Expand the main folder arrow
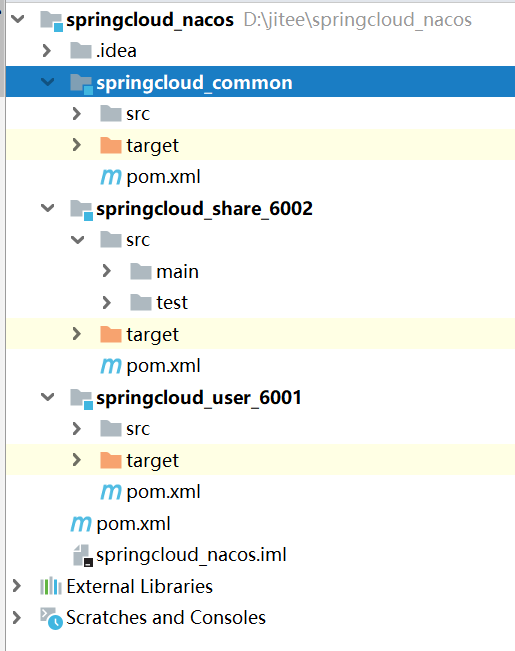The height and width of the screenshot is (651, 515). [106, 271]
